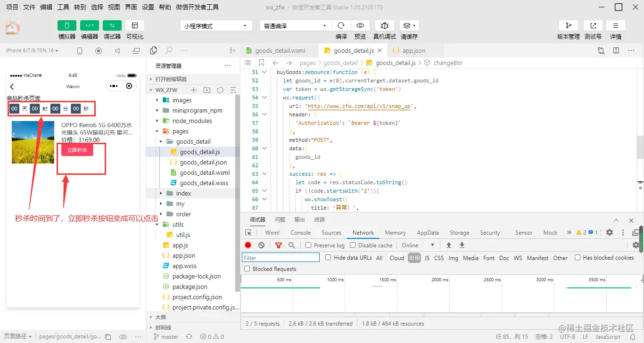
Task: Click the JavaScript language mode status
Action: [x=608, y=336]
